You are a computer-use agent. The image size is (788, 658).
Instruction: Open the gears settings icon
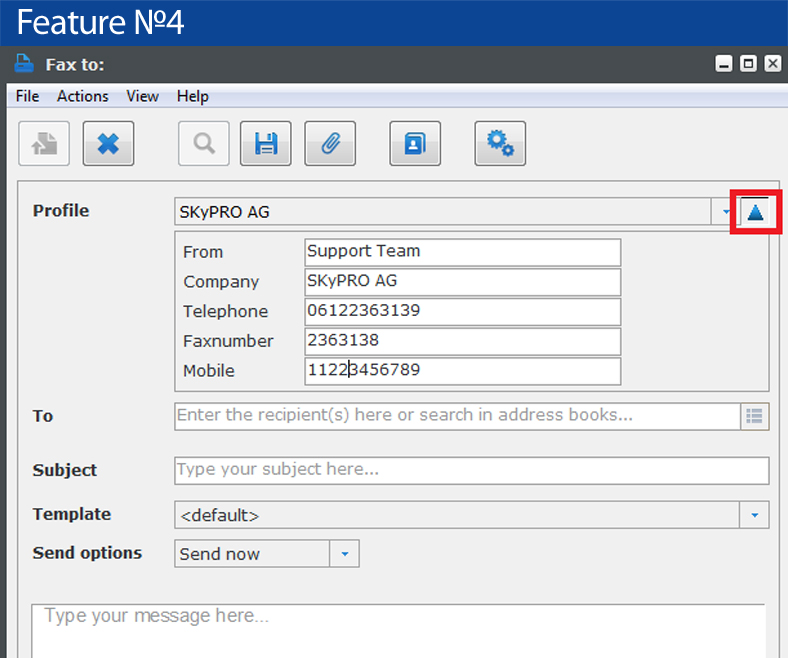click(x=501, y=143)
